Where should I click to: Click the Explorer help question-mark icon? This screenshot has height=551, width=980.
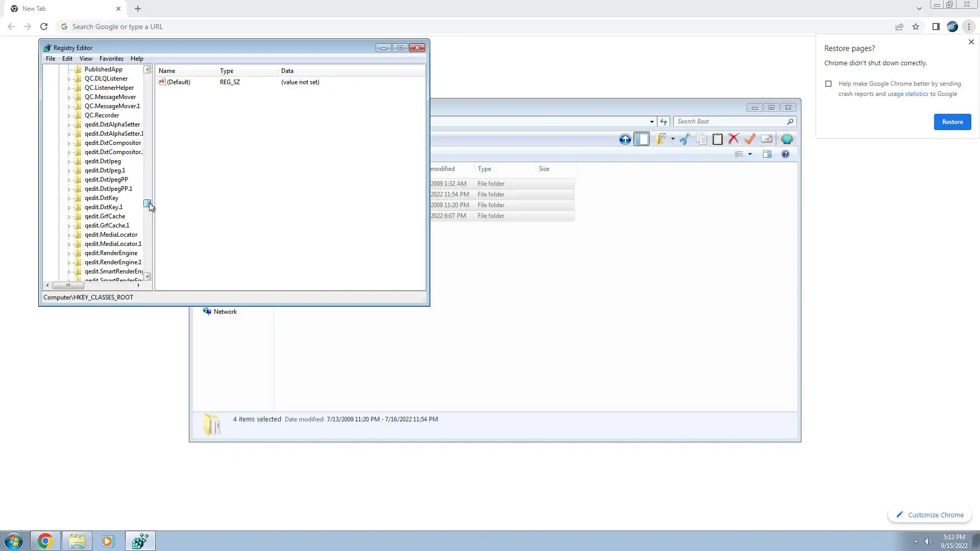pos(785,154)
